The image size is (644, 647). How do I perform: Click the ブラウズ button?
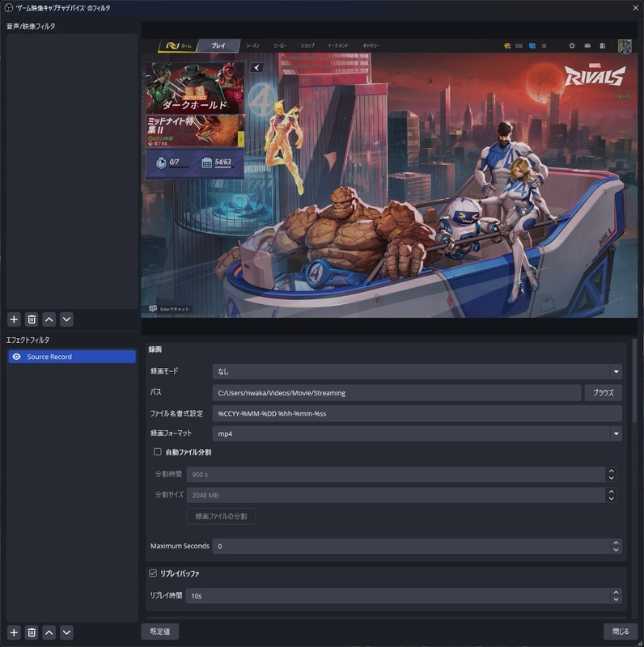tap(603, 393)
